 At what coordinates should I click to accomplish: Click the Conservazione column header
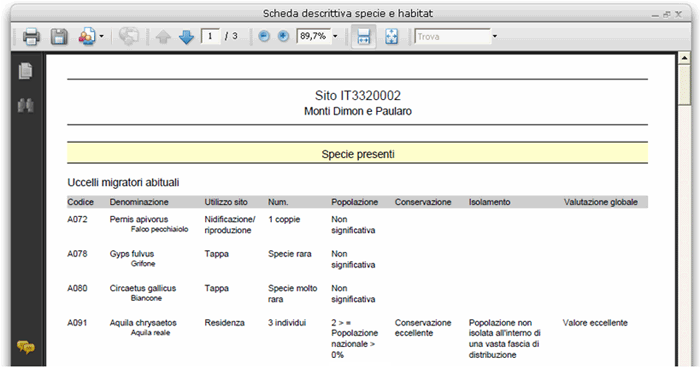(x=423, y=202)
